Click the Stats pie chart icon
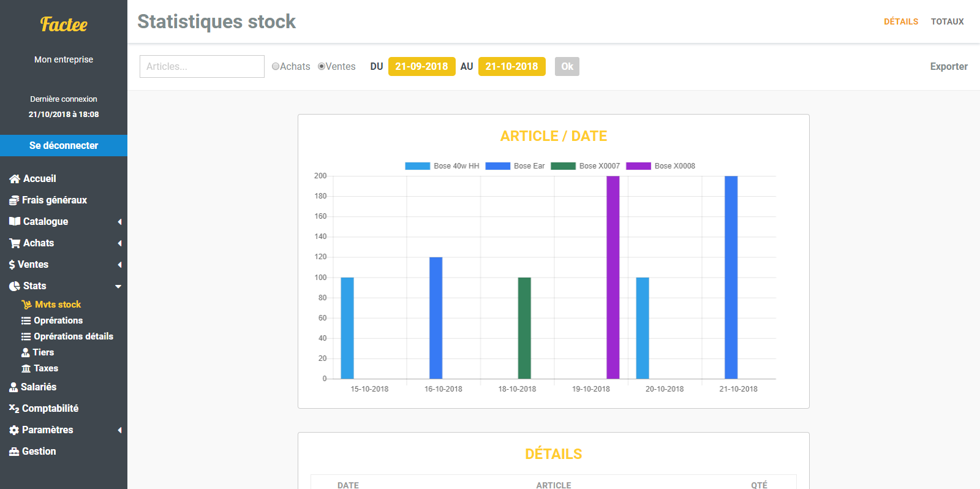This screenshot has width=980, height=489. tap(15, 286)
